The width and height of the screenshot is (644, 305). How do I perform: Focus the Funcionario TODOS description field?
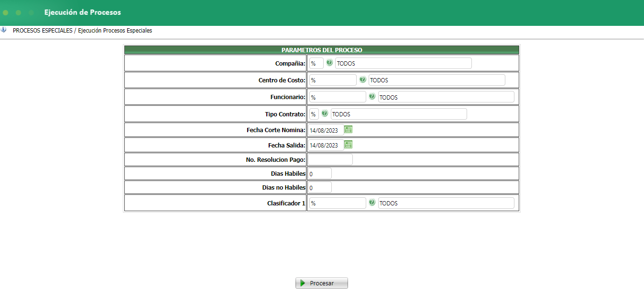[446, 97]
